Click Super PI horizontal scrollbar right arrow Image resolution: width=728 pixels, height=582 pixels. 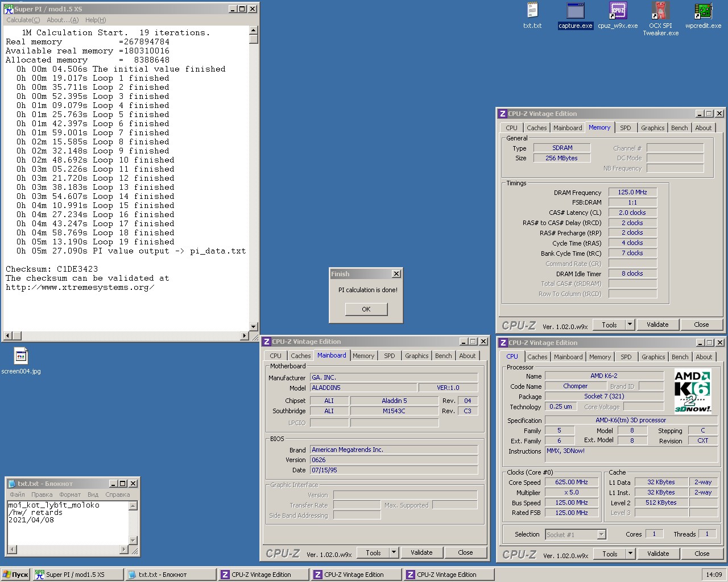point(245,336)
